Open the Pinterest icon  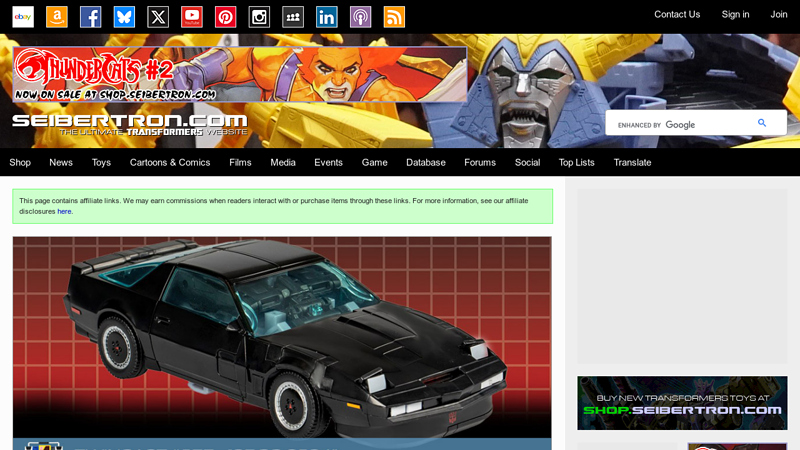coord(226,17)
